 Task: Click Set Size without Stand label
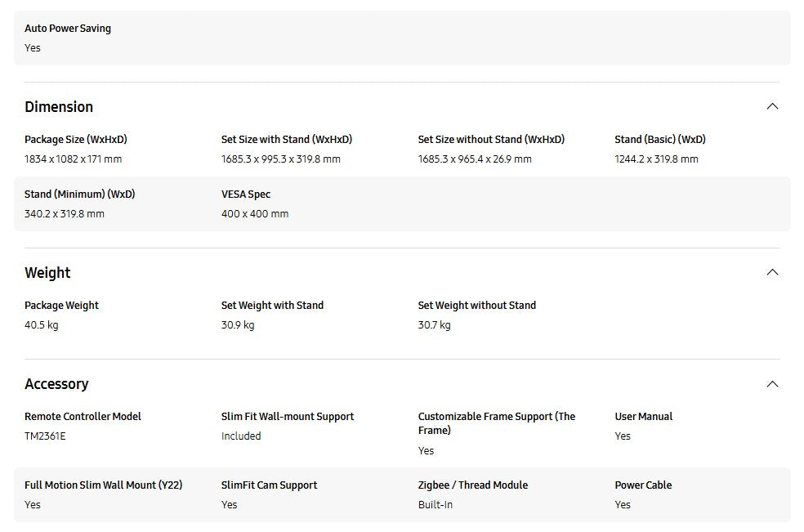491,140
